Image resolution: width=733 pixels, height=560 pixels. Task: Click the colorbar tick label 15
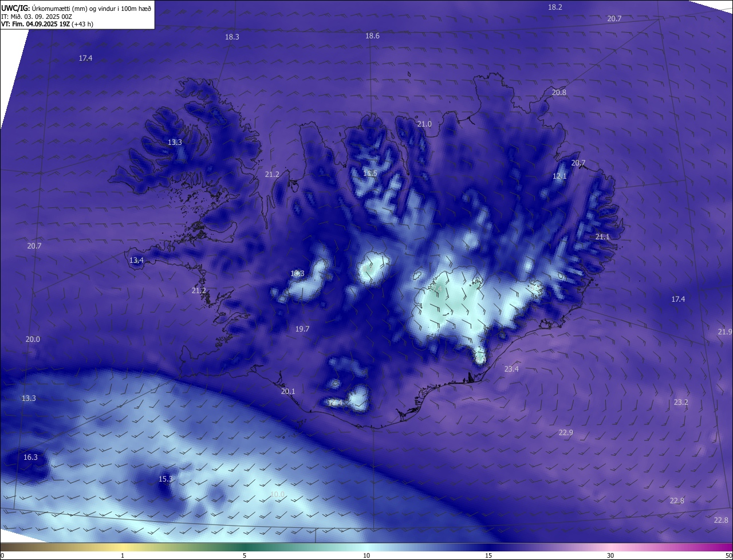[488, 555]
